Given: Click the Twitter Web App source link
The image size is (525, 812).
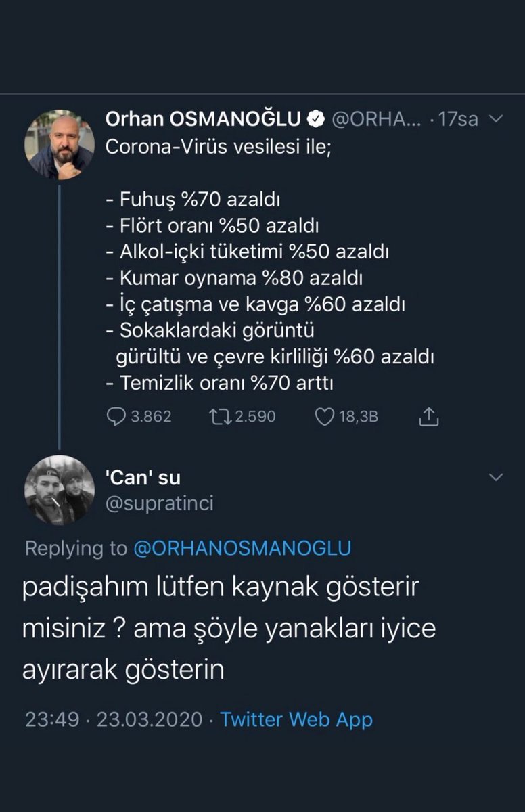Looking at the screenshot, I should coord(296,719).
